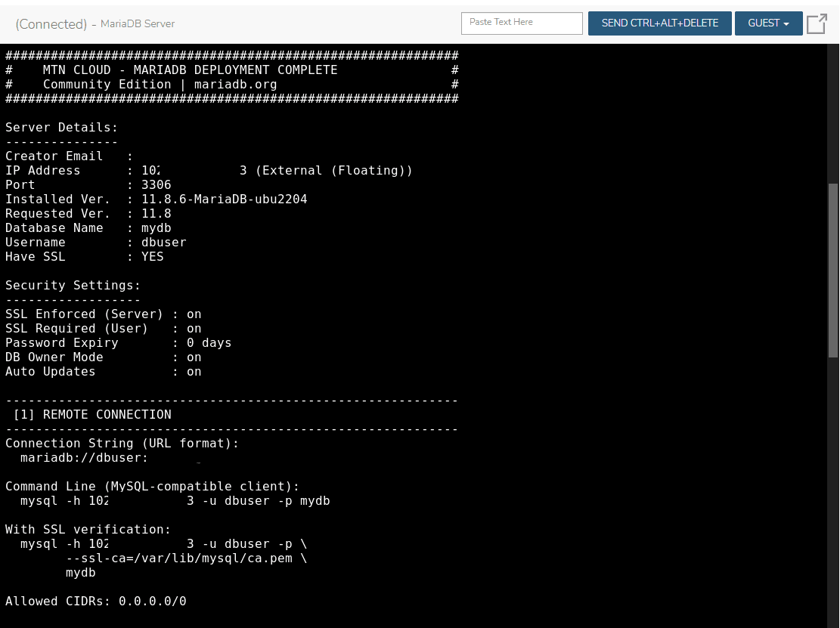Click the 'Community Edition | mariadb.org' line

pyautogui.click(x=232, y=85)
